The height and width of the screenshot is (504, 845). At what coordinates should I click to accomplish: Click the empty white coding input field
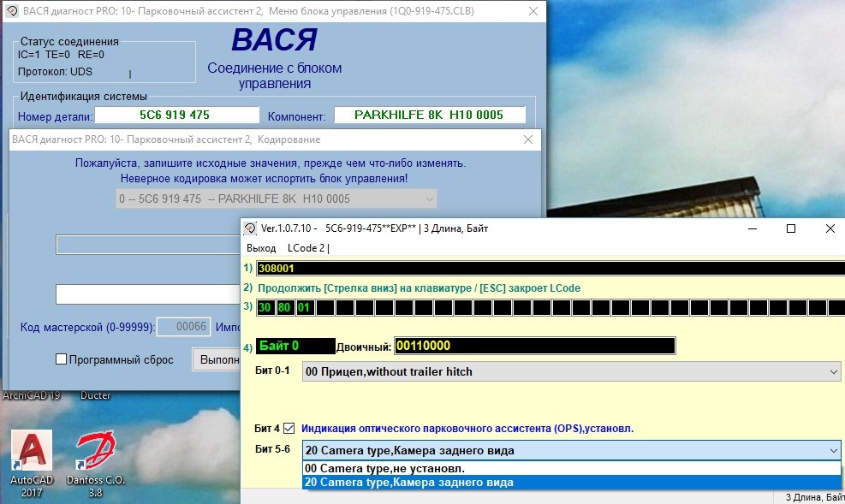point(148,294)
